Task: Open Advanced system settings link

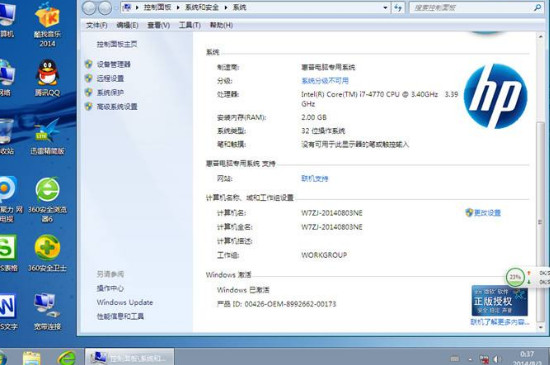Action: (117, 107)
